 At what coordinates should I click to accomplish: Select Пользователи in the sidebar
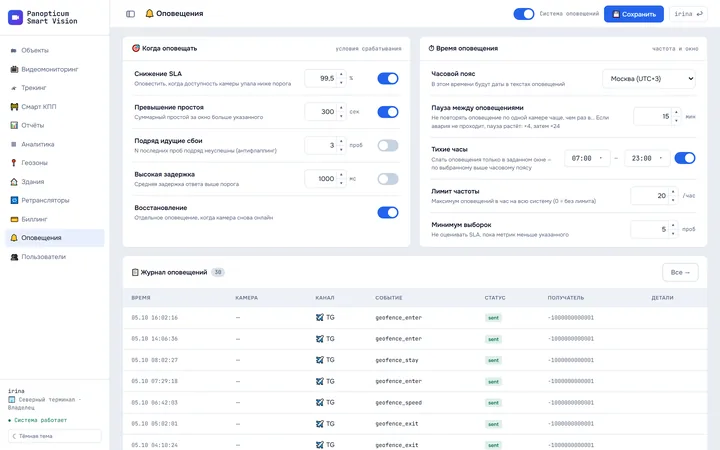pos(55,257)
